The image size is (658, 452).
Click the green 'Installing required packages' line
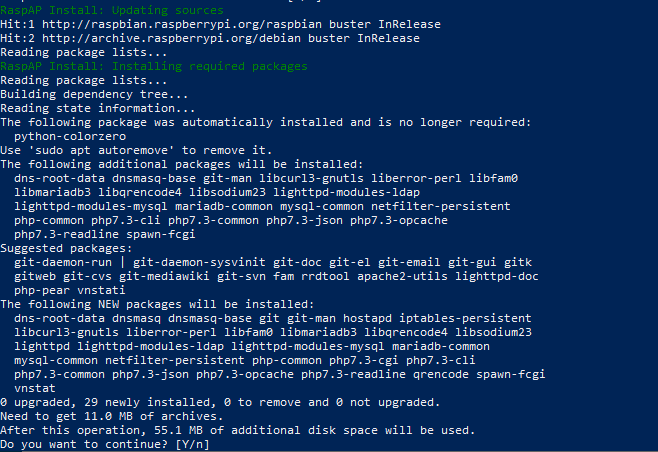[154, 66]
